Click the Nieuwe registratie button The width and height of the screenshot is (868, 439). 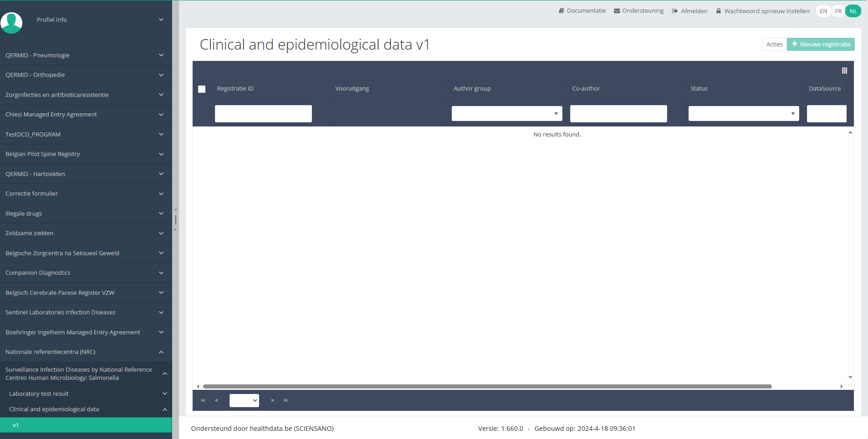821,44
